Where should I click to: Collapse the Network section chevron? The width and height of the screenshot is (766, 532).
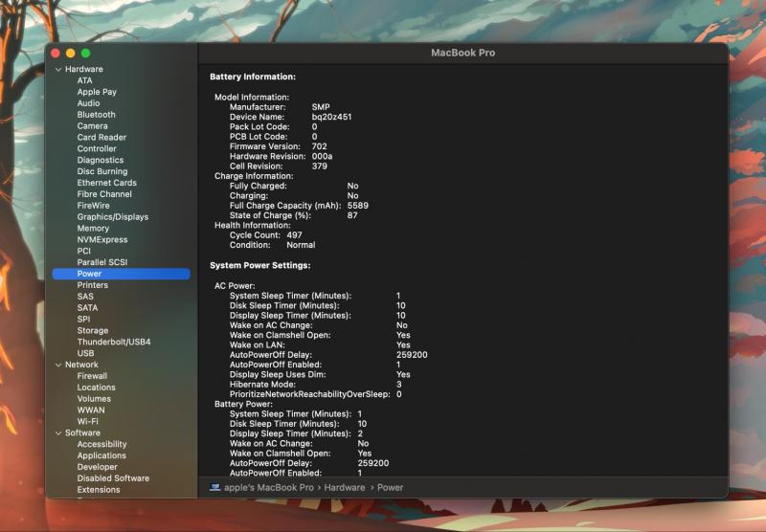57,365
